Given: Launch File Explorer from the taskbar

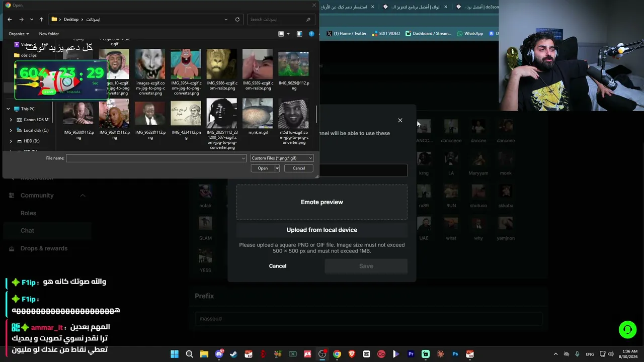Looking at the screenshot, I should (204, 354).
